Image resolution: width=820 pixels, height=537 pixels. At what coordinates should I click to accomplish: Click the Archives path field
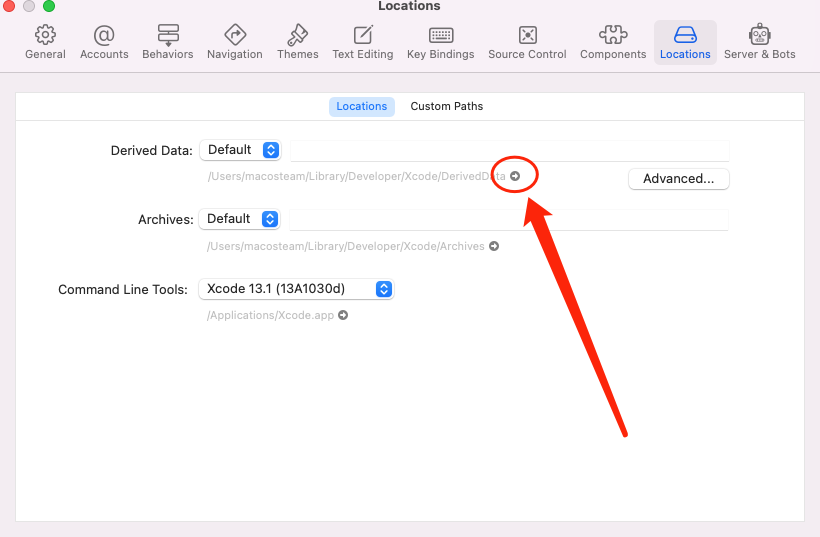click(x=509, y=220)
